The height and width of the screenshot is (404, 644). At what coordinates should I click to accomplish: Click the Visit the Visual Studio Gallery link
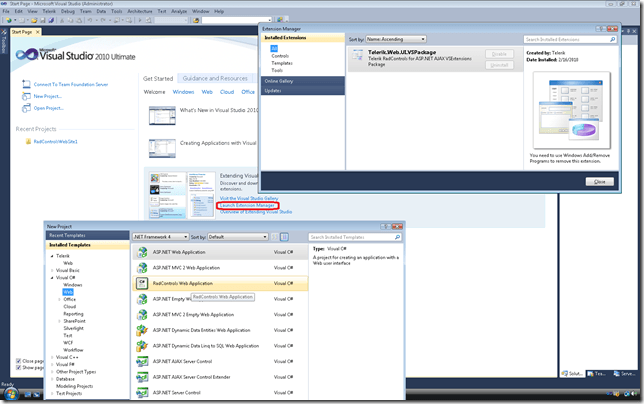[x=249, y=198]
